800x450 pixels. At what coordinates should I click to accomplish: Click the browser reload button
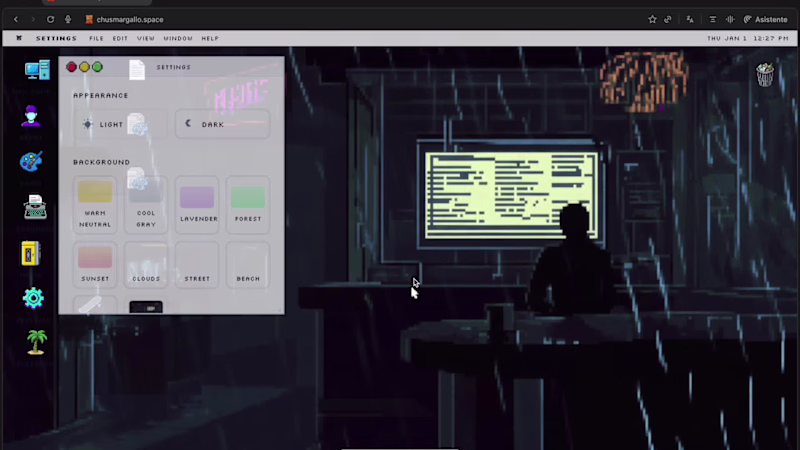tap(51, 19)
